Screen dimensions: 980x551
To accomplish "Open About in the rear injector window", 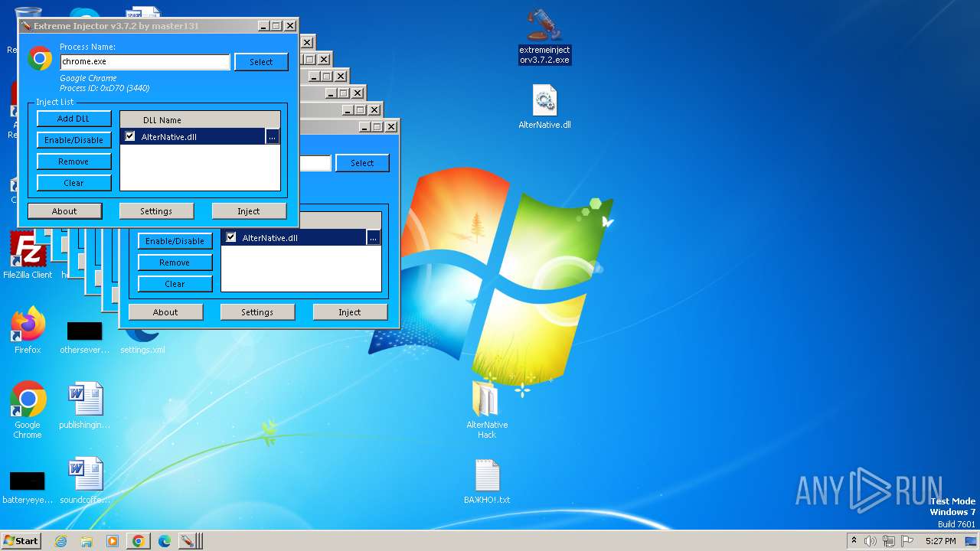I will click(165, 312).
